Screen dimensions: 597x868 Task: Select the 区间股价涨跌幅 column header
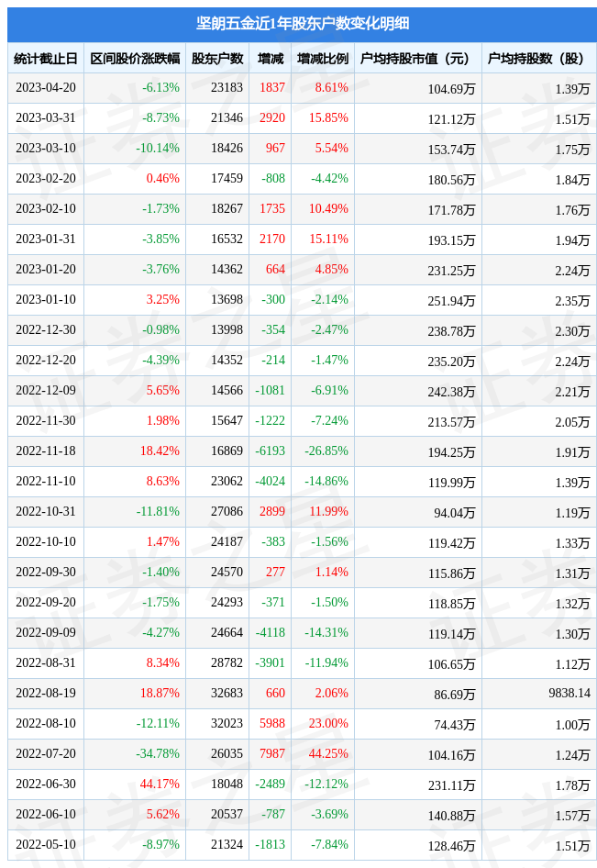point(135,58)
